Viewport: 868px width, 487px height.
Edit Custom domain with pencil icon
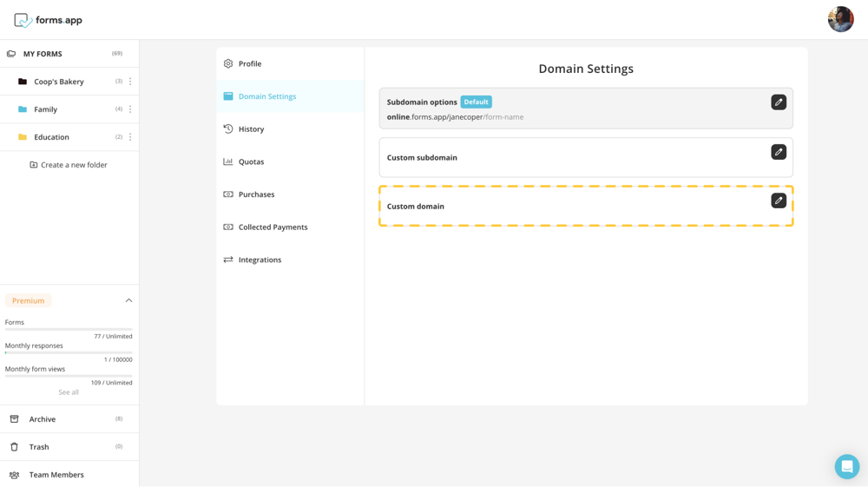tap(779, 201)
